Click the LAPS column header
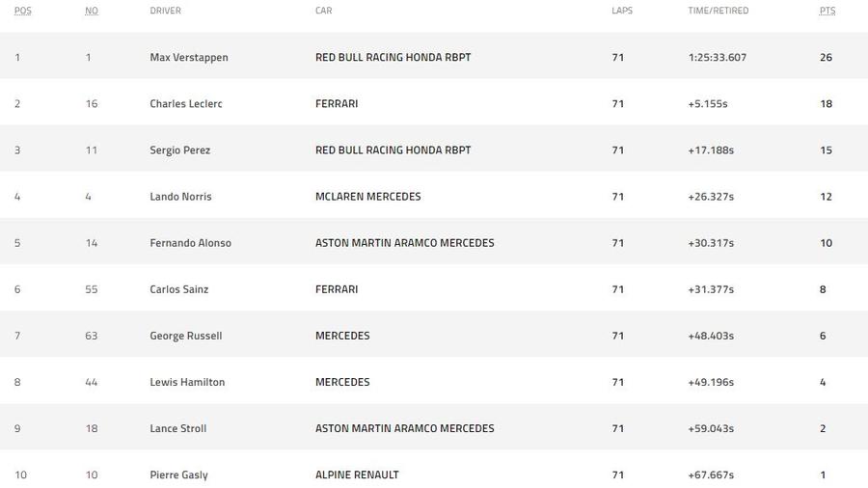 (622, 11)
